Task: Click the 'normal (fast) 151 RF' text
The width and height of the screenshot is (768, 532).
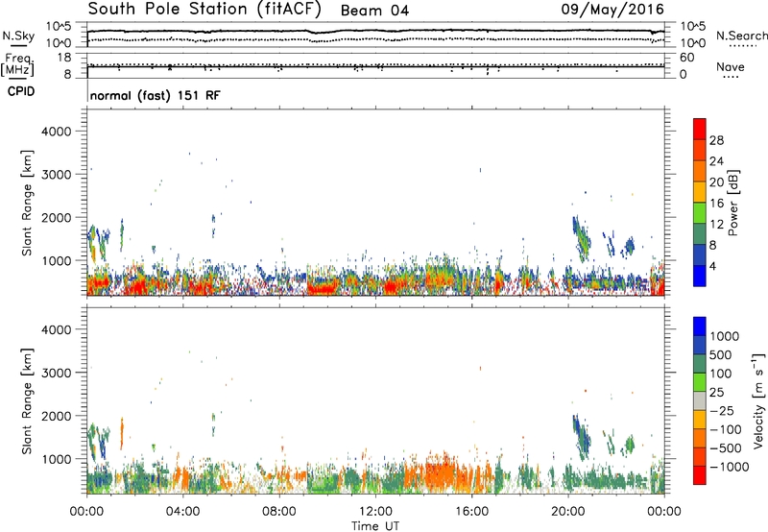Action: click(x=156, y=95)
